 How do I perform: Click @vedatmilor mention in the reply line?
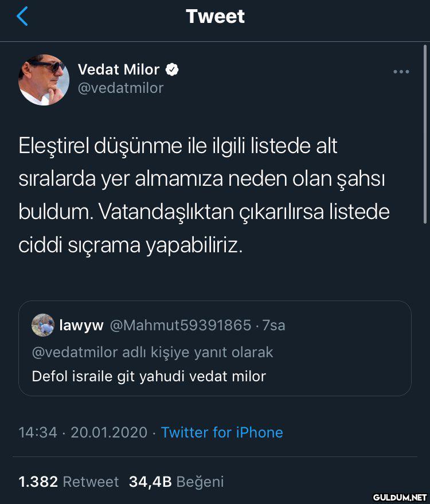(x=75, y=351)
